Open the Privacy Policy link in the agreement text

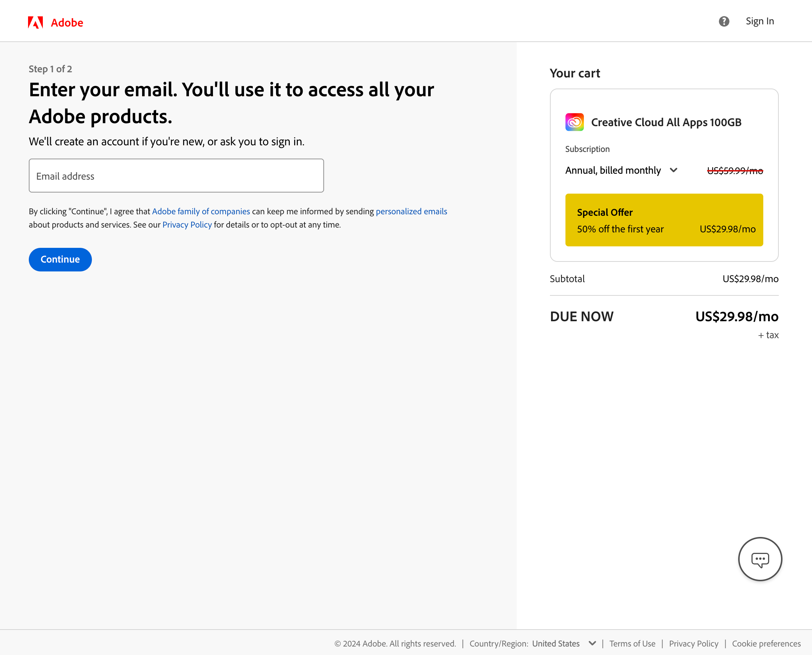click(x=186, y=224)
